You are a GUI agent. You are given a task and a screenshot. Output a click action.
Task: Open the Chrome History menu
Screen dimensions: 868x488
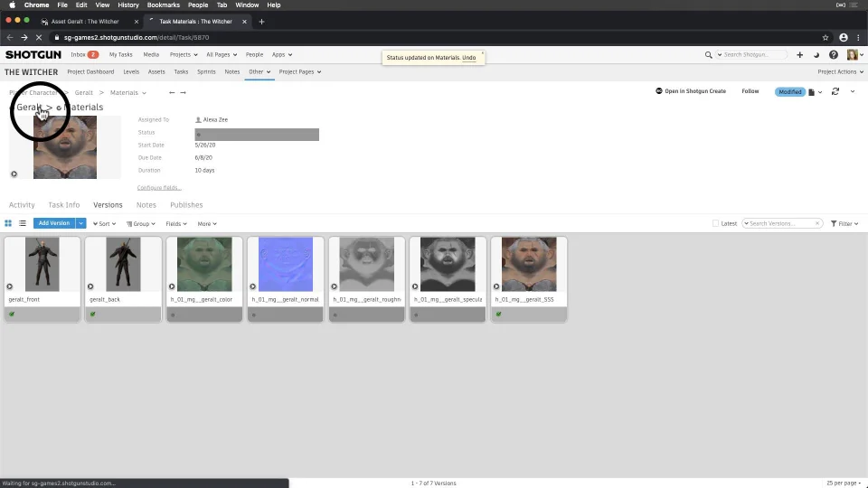pos(127,5)
